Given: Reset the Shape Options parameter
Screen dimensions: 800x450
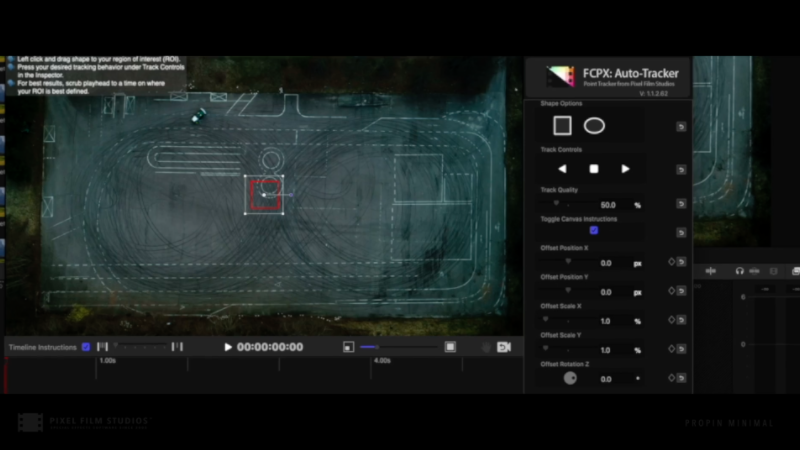Looking at the screenshot, I should click(681, 127).
